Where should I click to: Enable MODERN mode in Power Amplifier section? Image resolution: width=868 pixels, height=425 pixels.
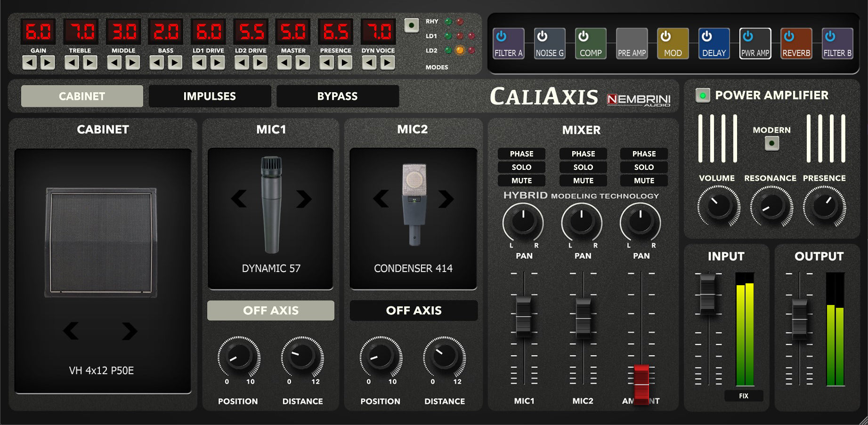pos(771,142)
